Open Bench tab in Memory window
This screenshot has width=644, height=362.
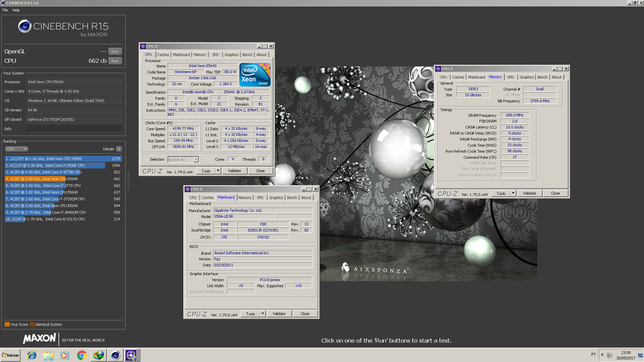point(542,77)
